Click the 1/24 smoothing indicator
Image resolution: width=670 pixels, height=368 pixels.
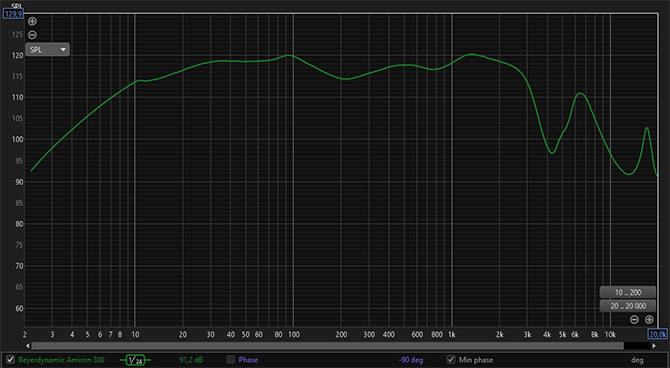pyautogui.click(x=135, y=360)
